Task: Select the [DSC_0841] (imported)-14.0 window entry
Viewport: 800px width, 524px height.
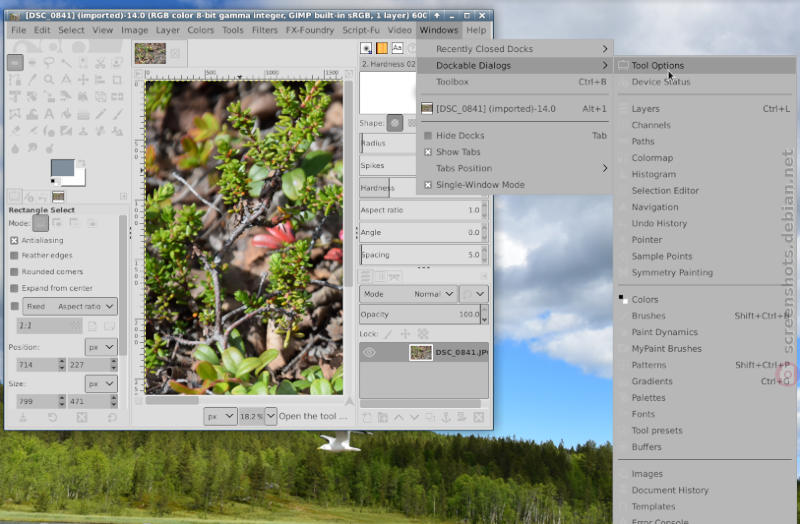Action: coord(514,109)
